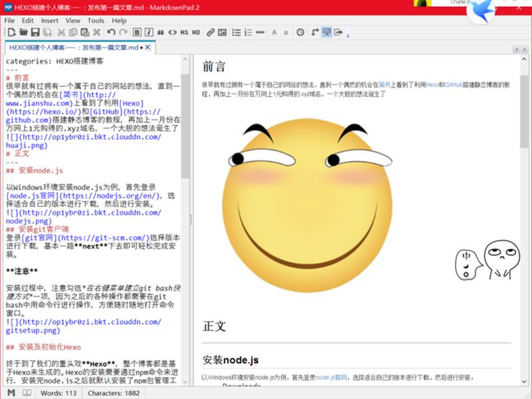Click the Redo arrow icon
532x399 pixels.
point(123,32)
